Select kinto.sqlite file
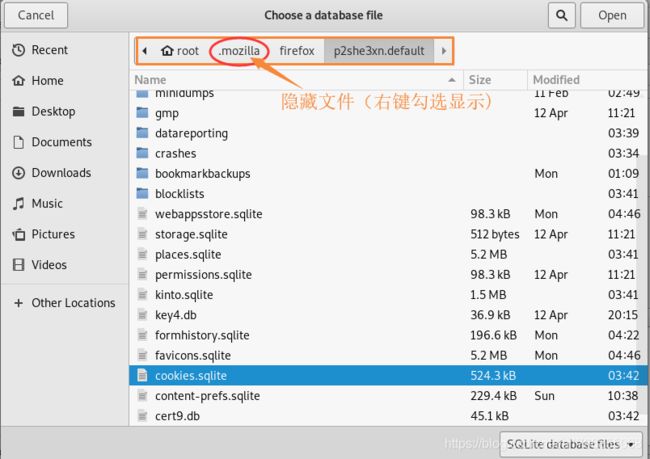Screen dimensions: 650x459 click(x=386, y=295)
